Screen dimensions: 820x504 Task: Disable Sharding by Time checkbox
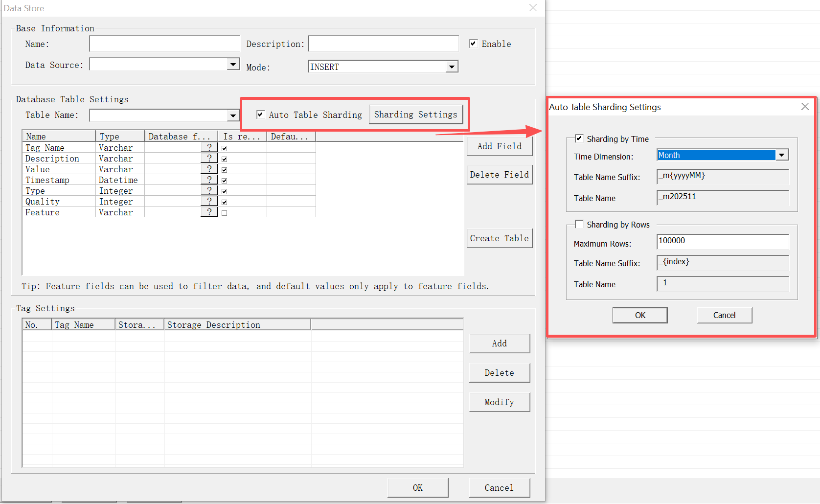(579, 138)
